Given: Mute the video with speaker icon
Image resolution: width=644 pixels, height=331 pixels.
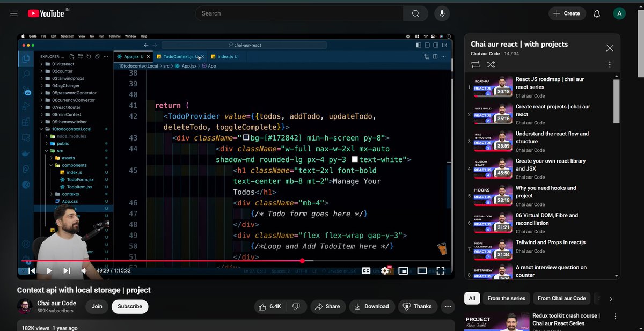Looking at the screenshot, I should [84, 271].
